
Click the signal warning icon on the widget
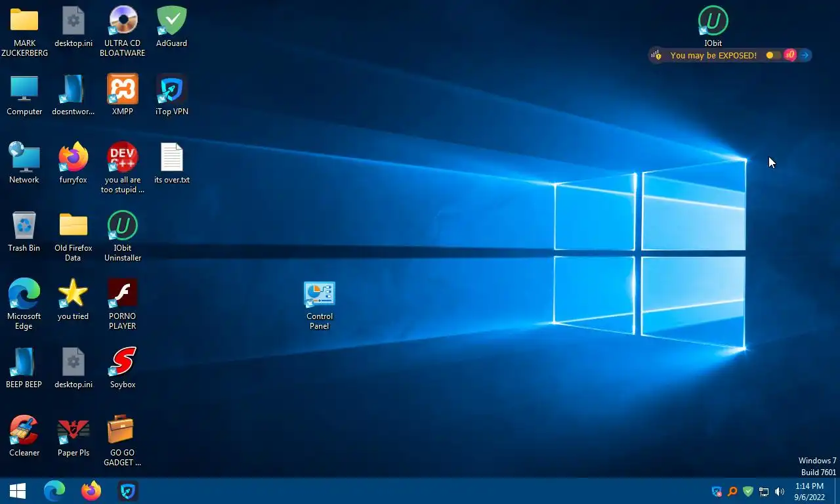pos(657,55)
